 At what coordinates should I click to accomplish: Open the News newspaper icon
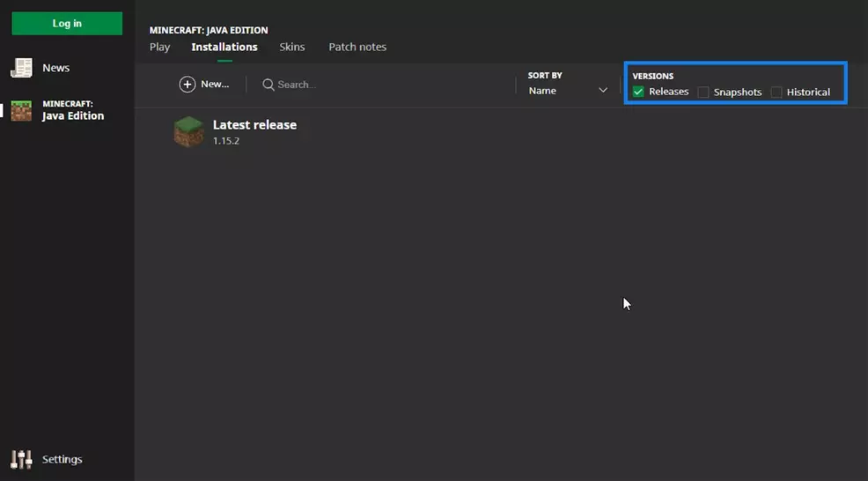coord(21,68)
